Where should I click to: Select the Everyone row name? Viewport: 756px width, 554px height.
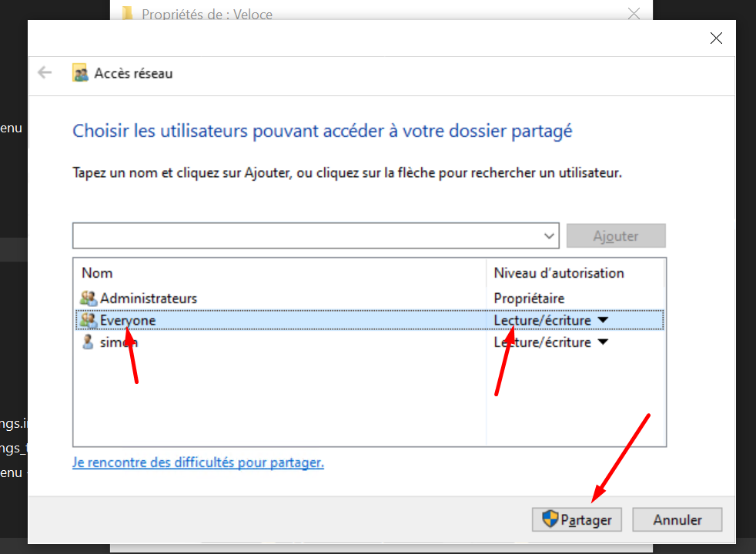pos(128,320)
